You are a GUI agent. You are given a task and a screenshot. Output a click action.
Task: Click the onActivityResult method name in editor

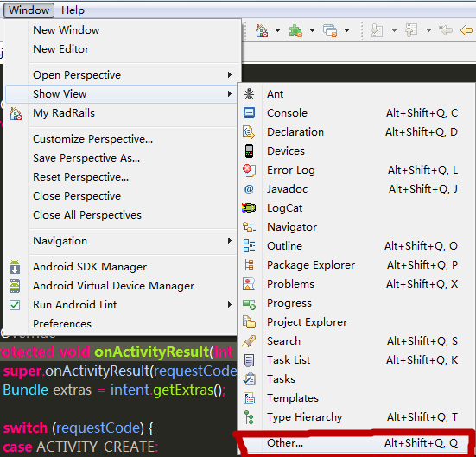click(x=152, y=352)
